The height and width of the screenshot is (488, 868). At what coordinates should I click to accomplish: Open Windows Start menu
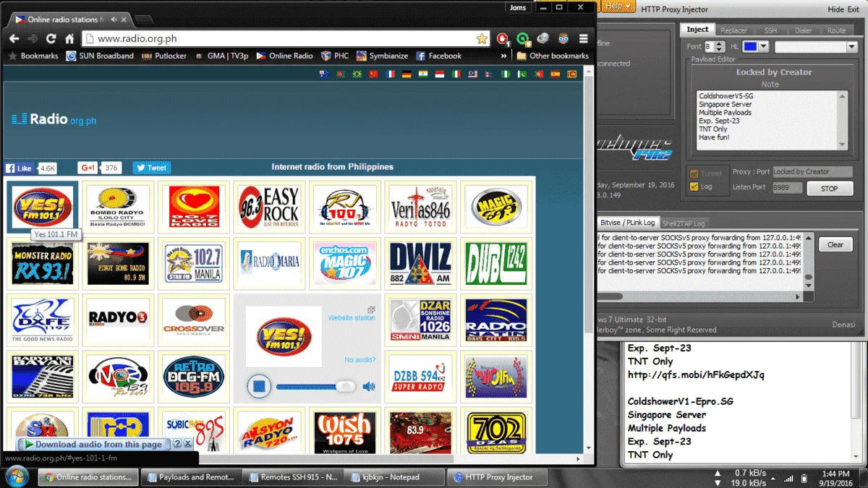[16, 477]
